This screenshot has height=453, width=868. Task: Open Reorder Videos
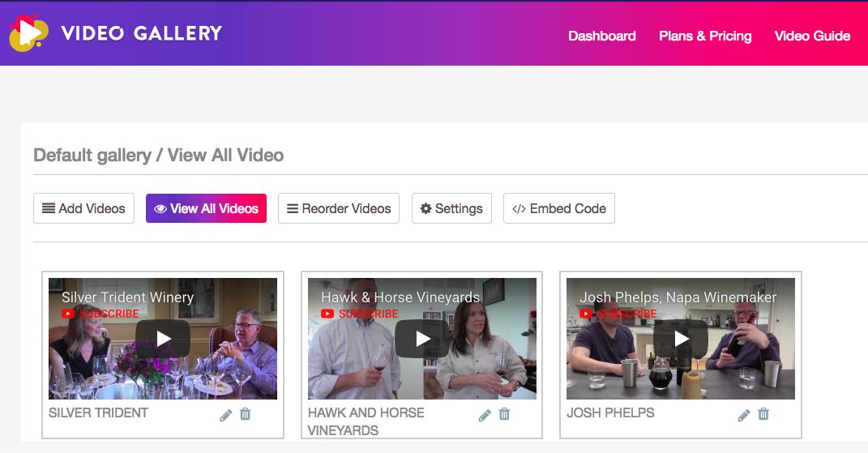[x=338, y=208]
